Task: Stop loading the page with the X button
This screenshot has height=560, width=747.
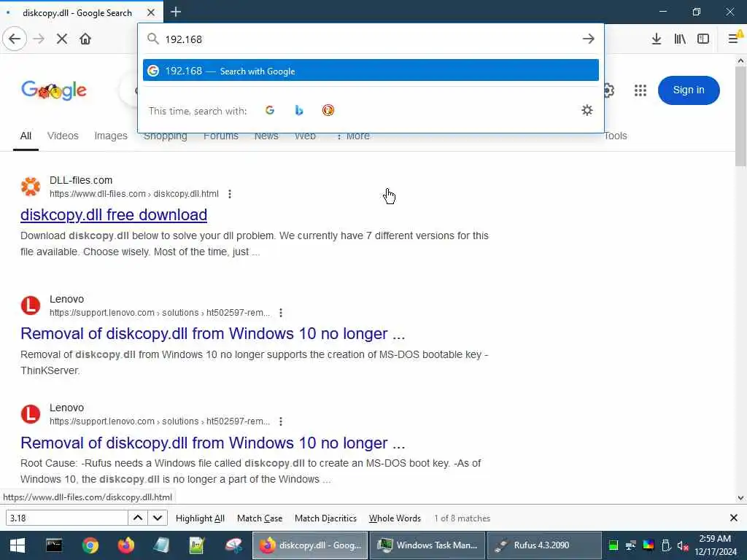Action: (x=62, y=39)
